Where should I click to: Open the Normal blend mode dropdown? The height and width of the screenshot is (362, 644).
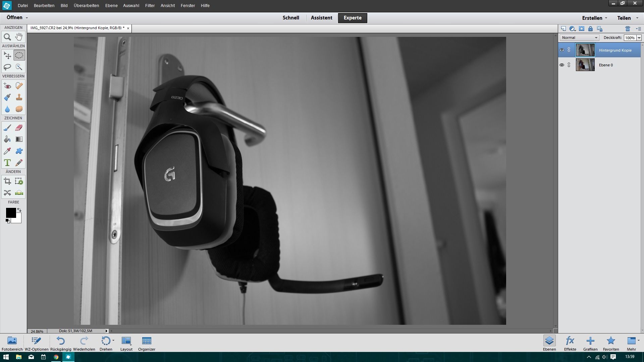point(579,38)
